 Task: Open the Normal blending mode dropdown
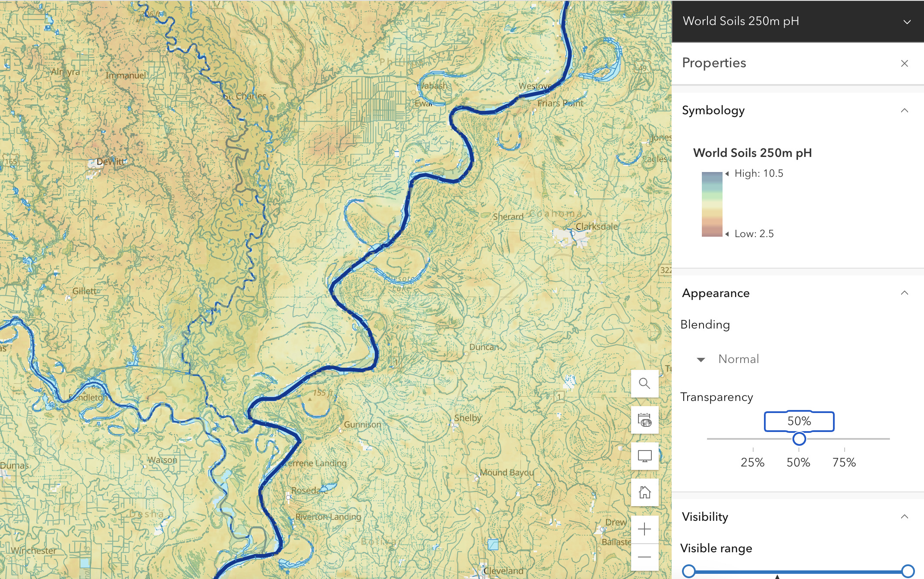(728, 359)
